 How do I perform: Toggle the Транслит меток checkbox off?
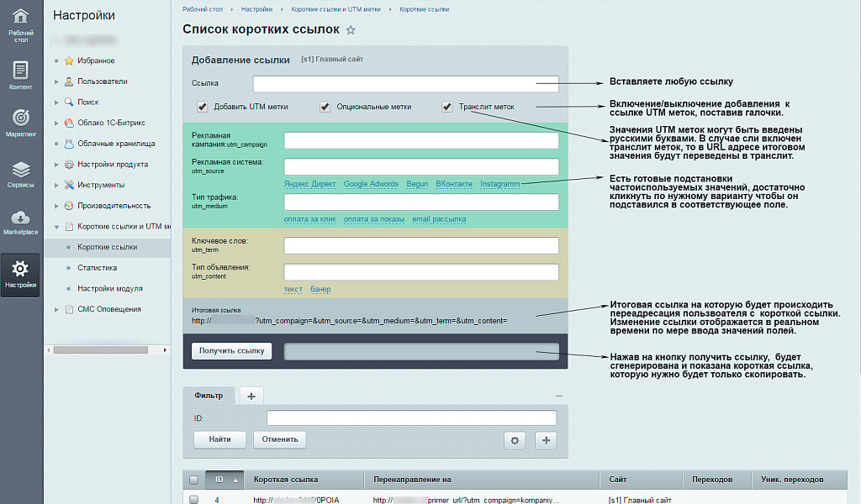click(446, 107)
